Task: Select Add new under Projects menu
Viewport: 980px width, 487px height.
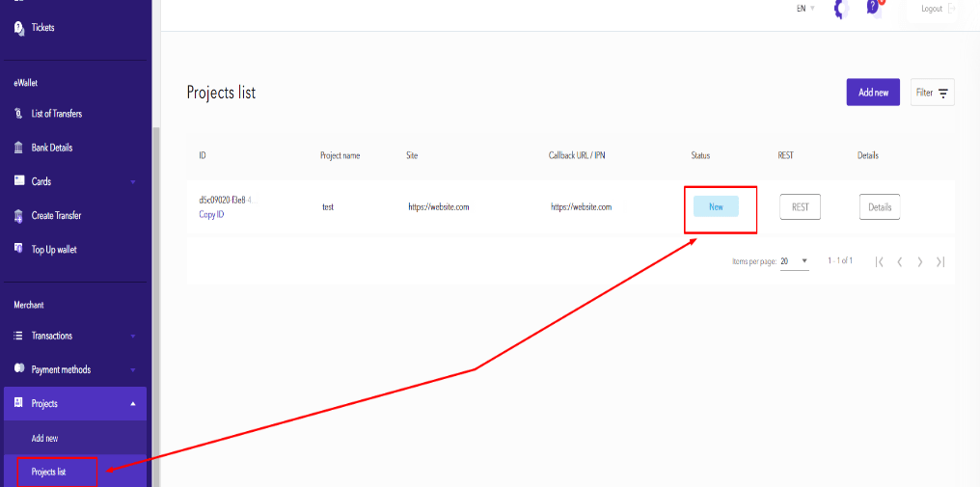Action: click(44, 438)
